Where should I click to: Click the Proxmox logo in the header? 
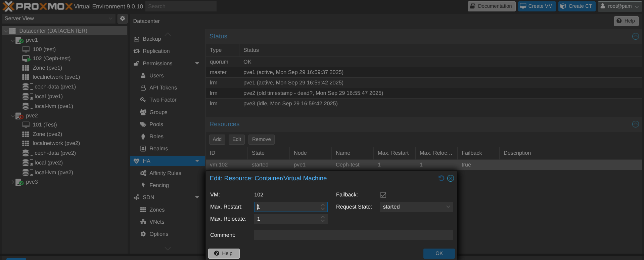38,6
